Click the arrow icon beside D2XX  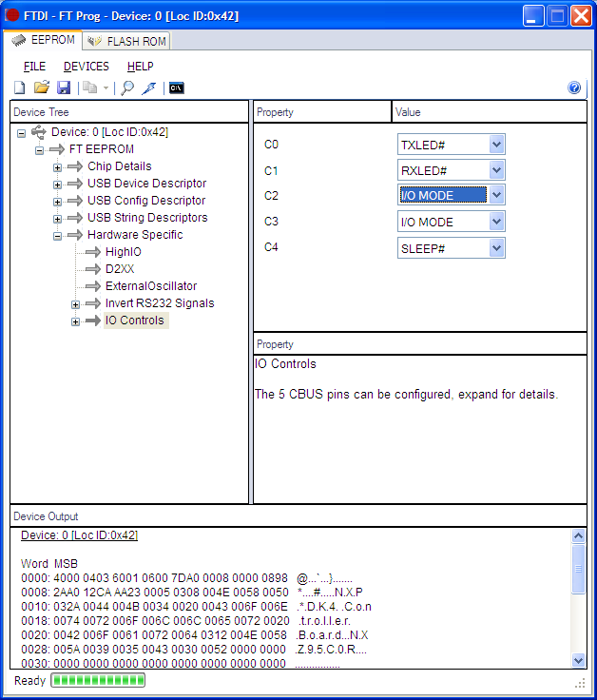93,269
